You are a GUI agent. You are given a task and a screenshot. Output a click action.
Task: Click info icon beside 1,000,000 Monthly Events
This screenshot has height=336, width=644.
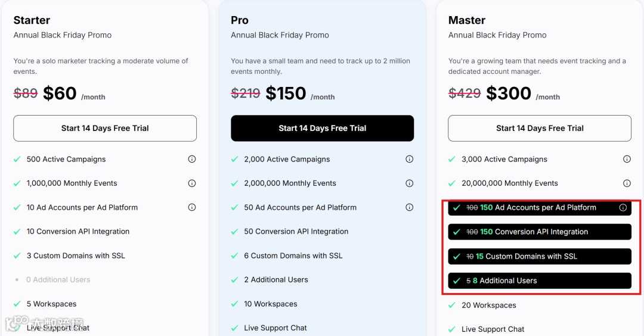coord(192,183)
